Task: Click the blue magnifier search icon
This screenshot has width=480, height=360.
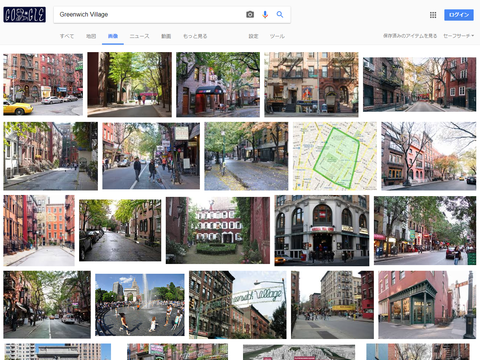Action: coord(280,15)
